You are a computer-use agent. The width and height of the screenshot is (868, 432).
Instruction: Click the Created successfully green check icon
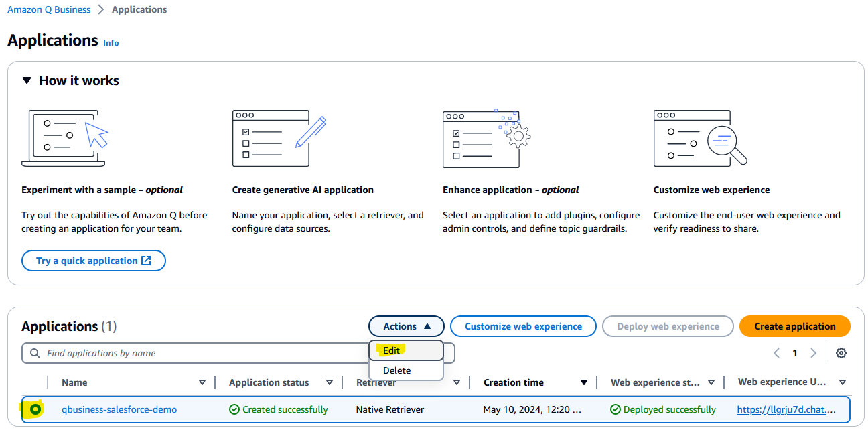click(x=234, y=409)
